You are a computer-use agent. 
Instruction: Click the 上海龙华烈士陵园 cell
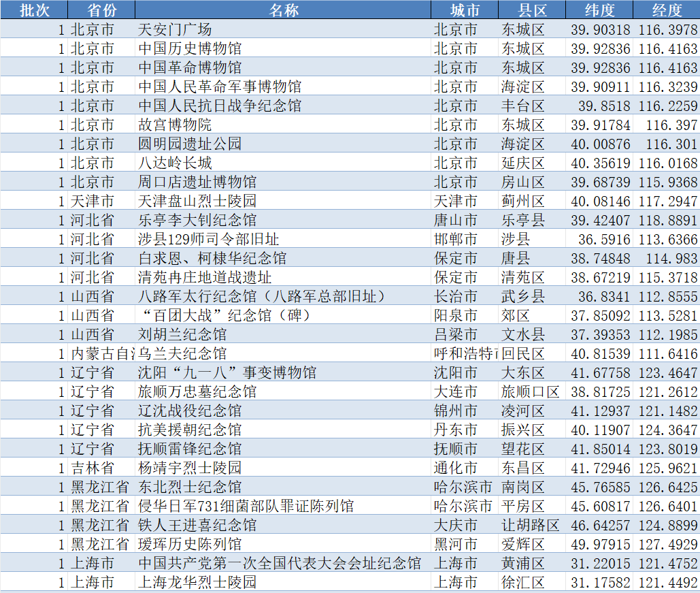pos(197,583)
